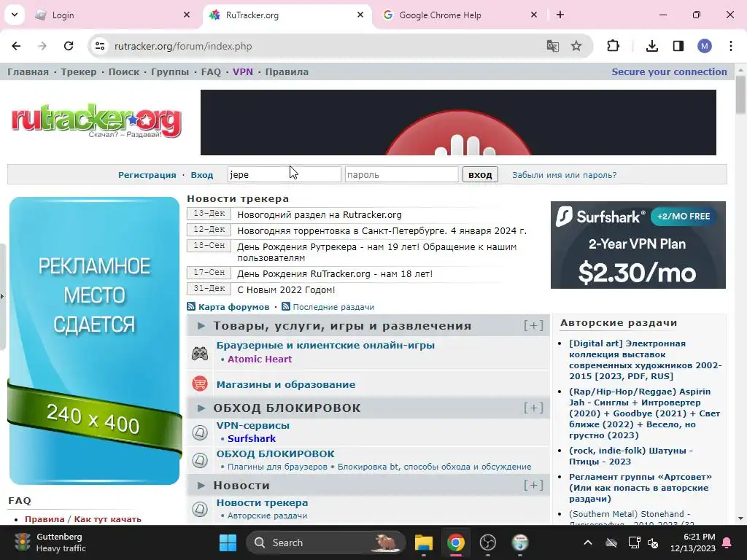Click the rutracker.org logo

click(x=96, y=120)
